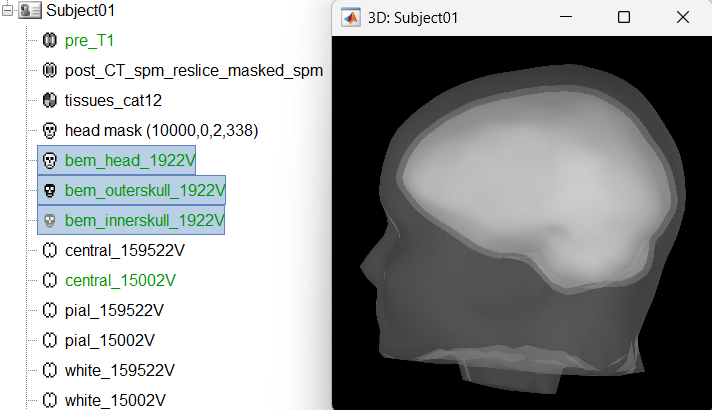This screenshot has width=712, height=410.
Task: Click the bem_outerskull_1922V skull icon
Action: pyautogui.click(x=50, y=190)
